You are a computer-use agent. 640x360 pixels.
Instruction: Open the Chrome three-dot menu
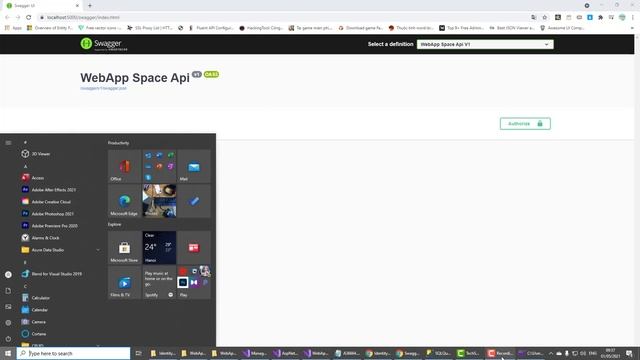coord(633,17)
